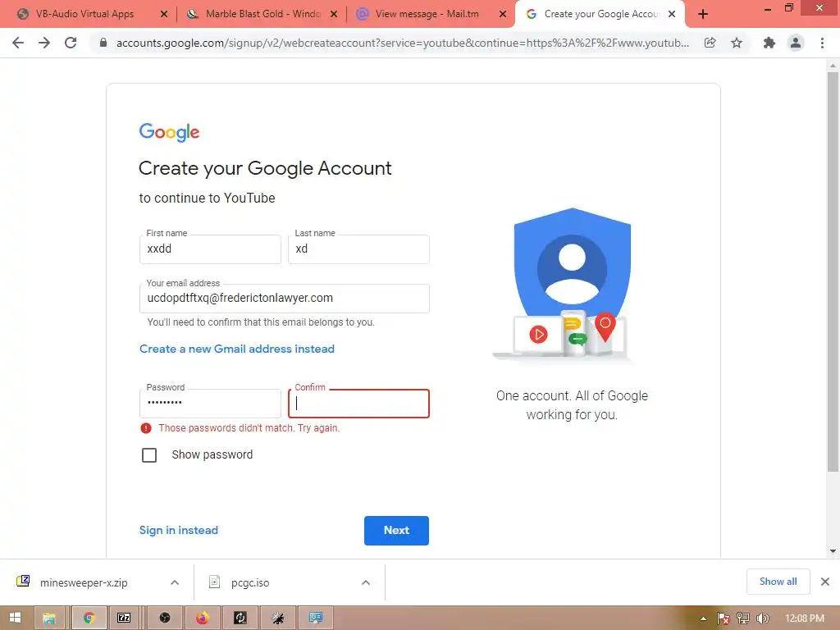Click 'Those passwords didn't match' error text
Screen dimensions: 840x630
(x=249, y=428)
